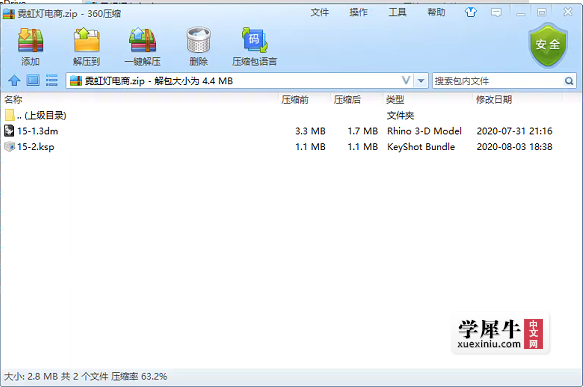Click the Rhino 3-D Model type cell

coord(424,131)
